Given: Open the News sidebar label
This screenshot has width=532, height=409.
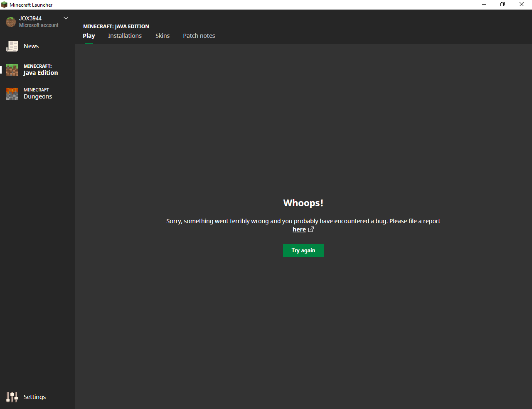Looking at the screenshot, I should 31,46.
